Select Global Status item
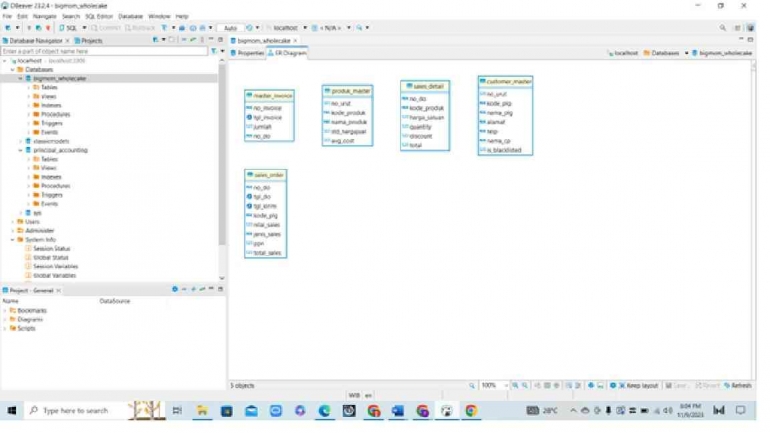770x433 pixels. point(51,257)
